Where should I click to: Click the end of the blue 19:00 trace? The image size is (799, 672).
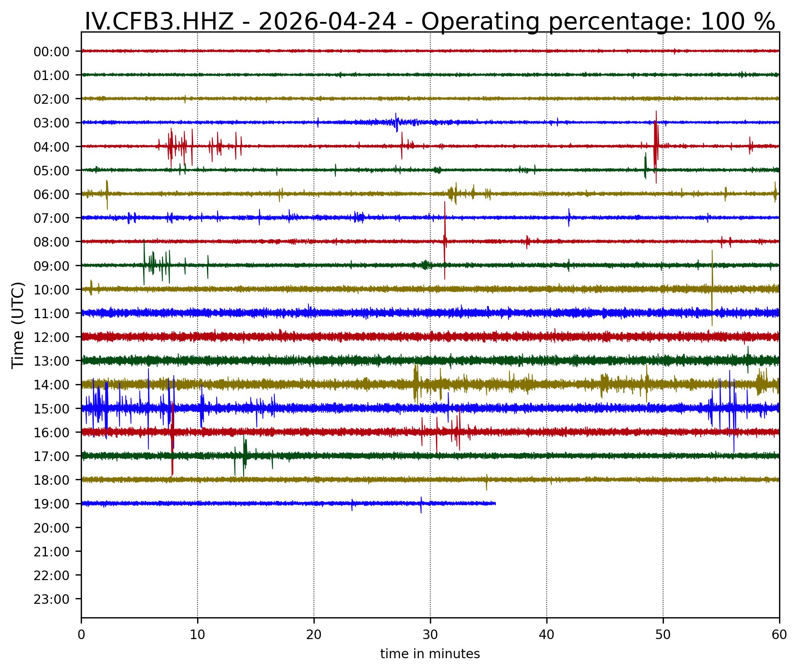pyautogui.click(x=495, y=504)
